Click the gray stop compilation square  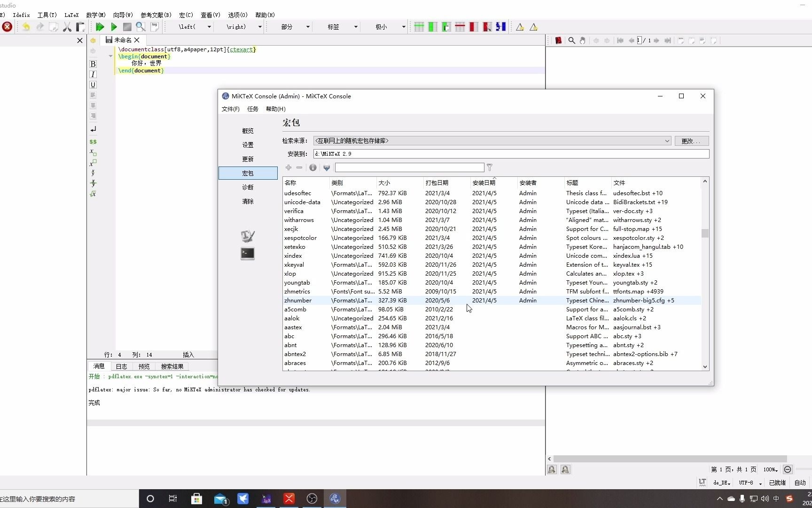tap(127, 27)
